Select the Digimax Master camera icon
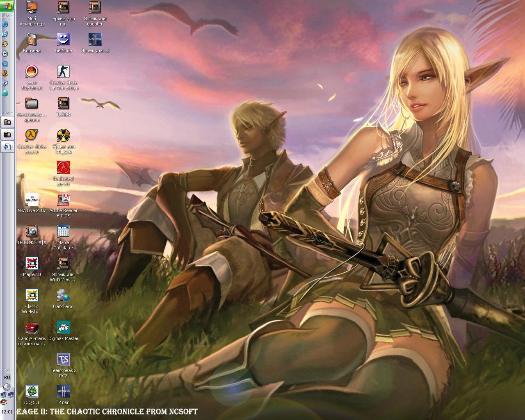 pyautogui.click(x=63, y=331)
